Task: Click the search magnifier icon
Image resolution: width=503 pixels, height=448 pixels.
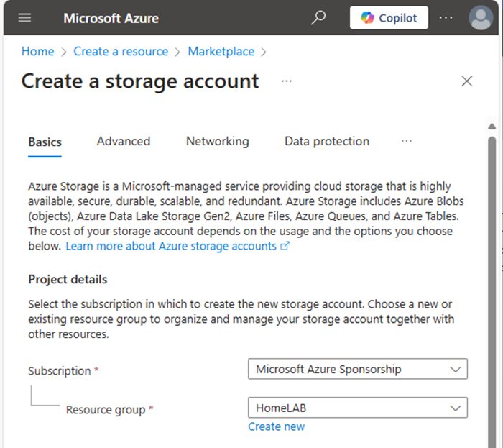Action: 318,18
